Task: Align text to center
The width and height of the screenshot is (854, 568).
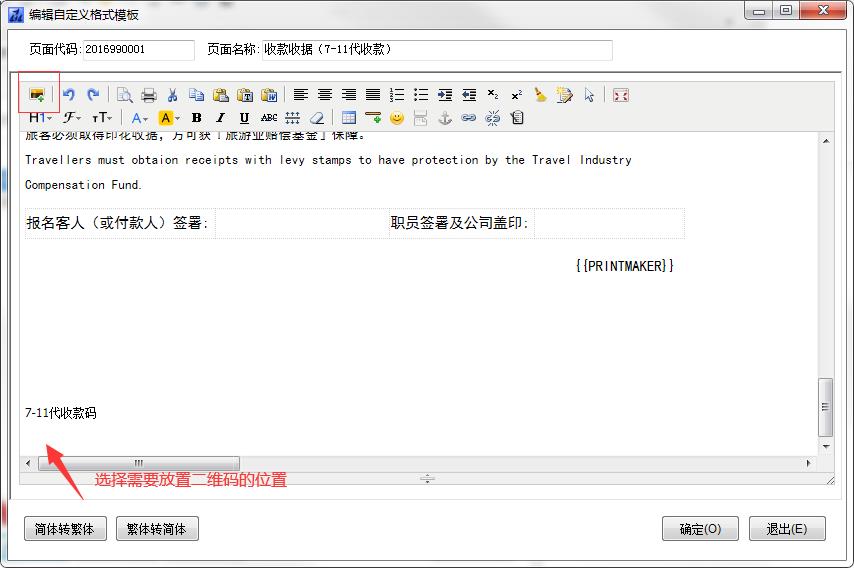Action: click(x=325, y=95)
